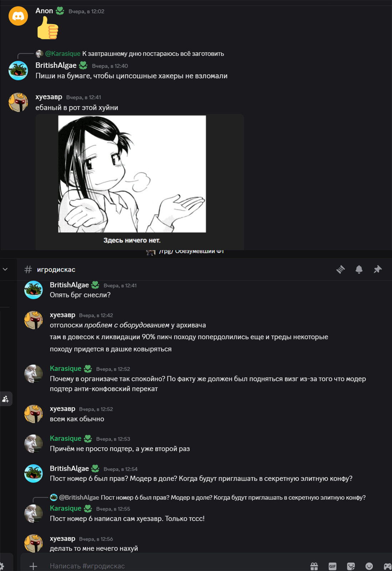Click @Karasique mention in reply preview
The image size is (392, 571).
[63, 54]
